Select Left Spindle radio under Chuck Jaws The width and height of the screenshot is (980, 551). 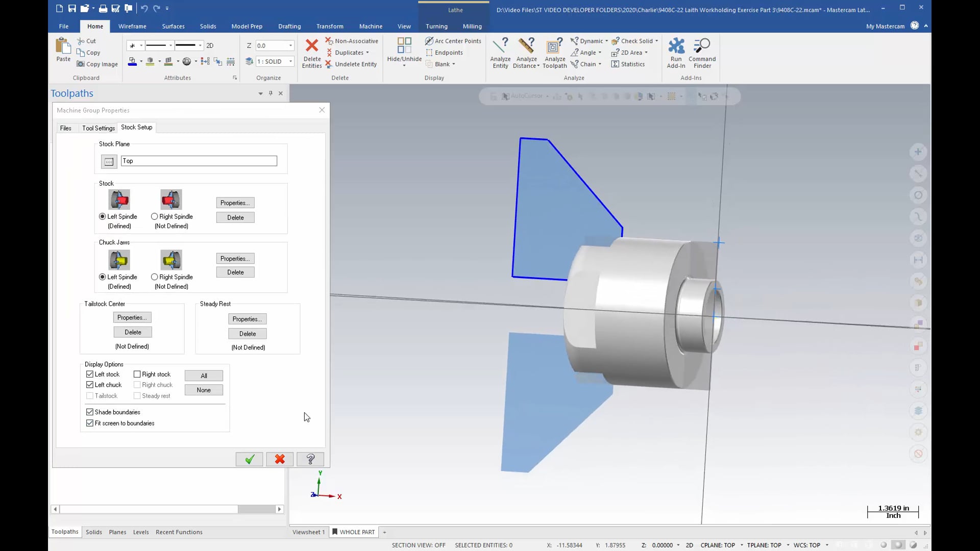coord(103,277)
